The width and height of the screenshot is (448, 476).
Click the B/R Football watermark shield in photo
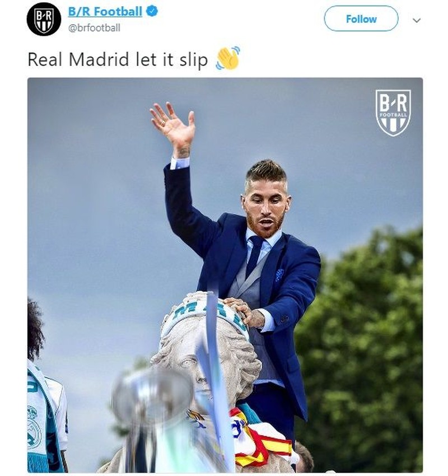(x=393, y=113)
